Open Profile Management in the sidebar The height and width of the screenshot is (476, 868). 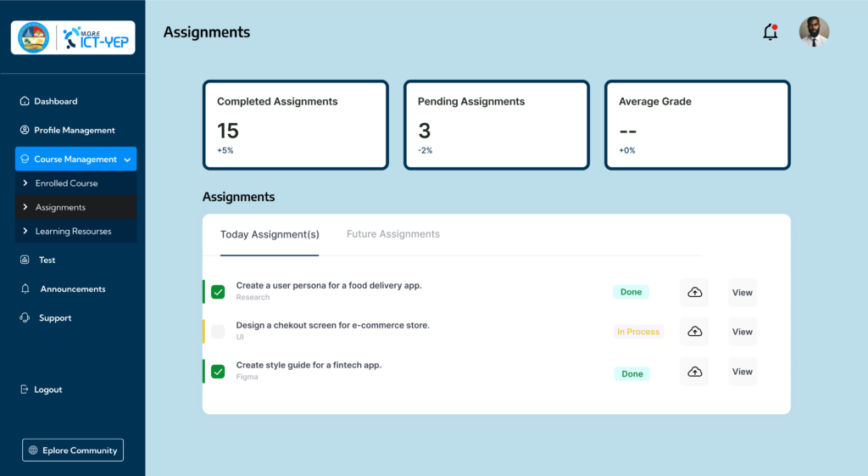74,131
